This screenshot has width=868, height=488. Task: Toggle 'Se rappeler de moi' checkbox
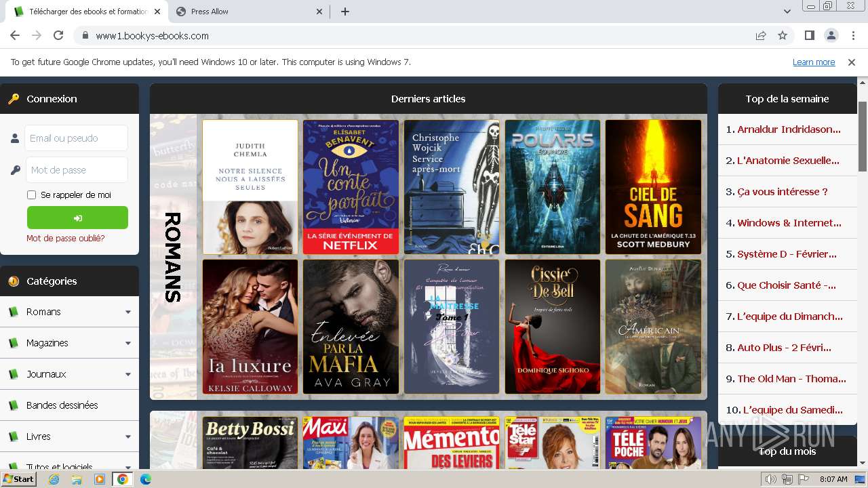point(31,195)
